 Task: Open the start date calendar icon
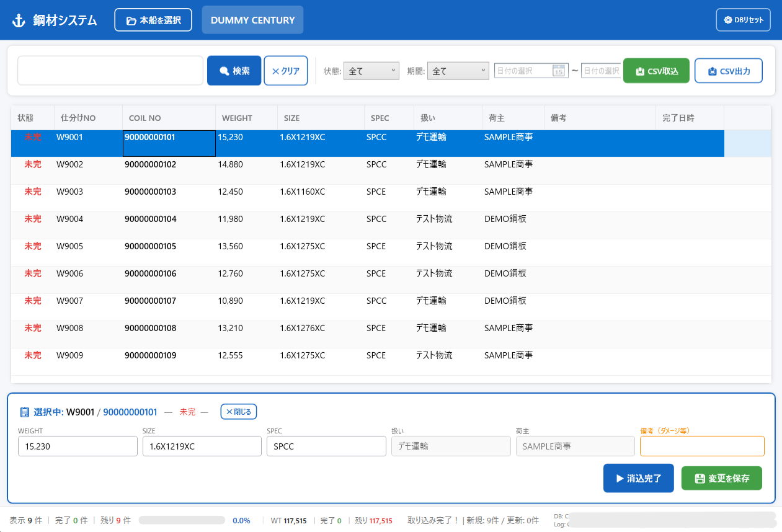(x=558, y=71)
